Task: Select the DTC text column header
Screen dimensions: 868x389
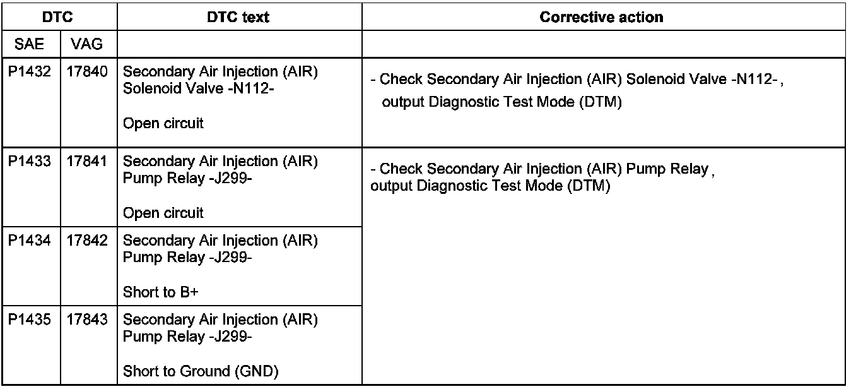Action: click(238, 17)
